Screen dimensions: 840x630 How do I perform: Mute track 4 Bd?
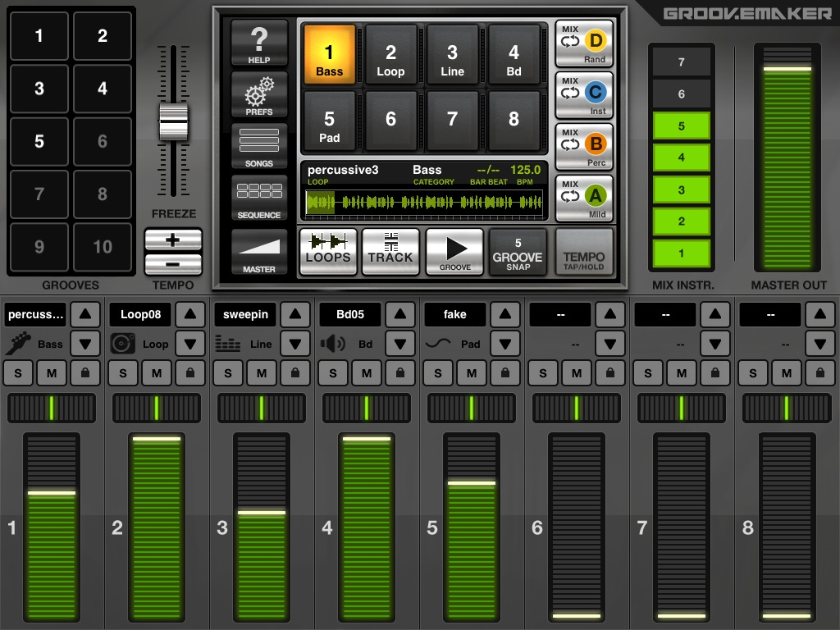click(367, 373)
